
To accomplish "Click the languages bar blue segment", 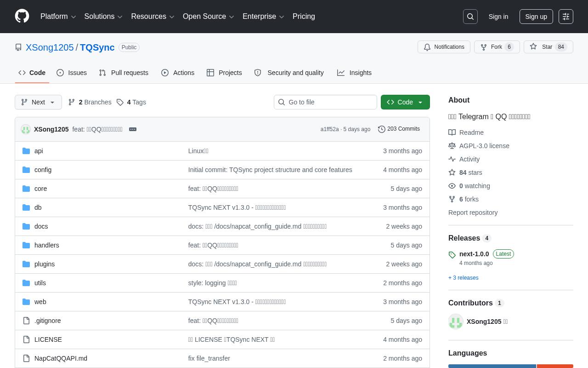I will 492,366.
